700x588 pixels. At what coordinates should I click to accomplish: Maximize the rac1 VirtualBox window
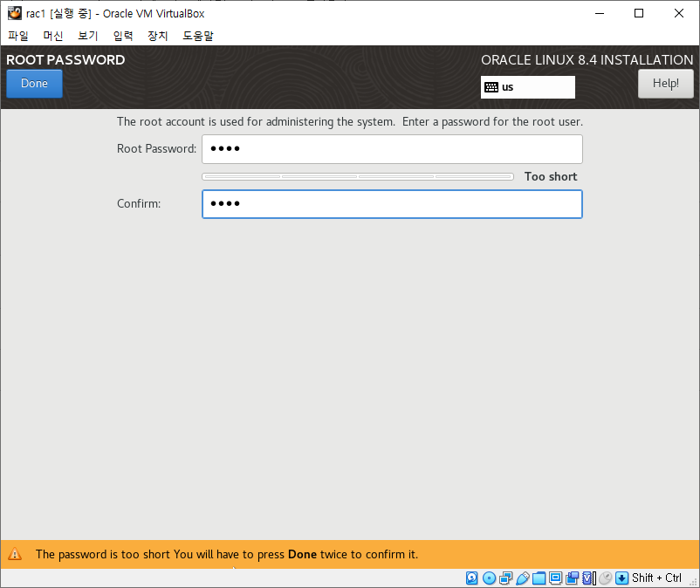[639, 13]
